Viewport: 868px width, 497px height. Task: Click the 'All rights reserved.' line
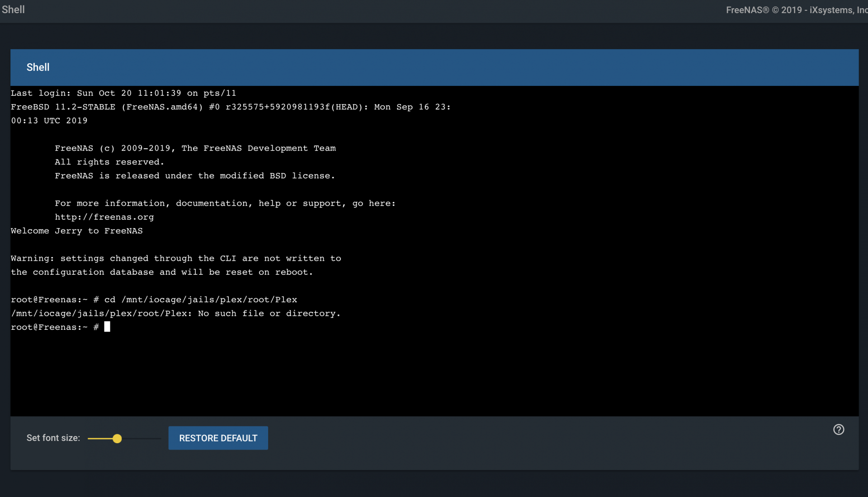109,162
